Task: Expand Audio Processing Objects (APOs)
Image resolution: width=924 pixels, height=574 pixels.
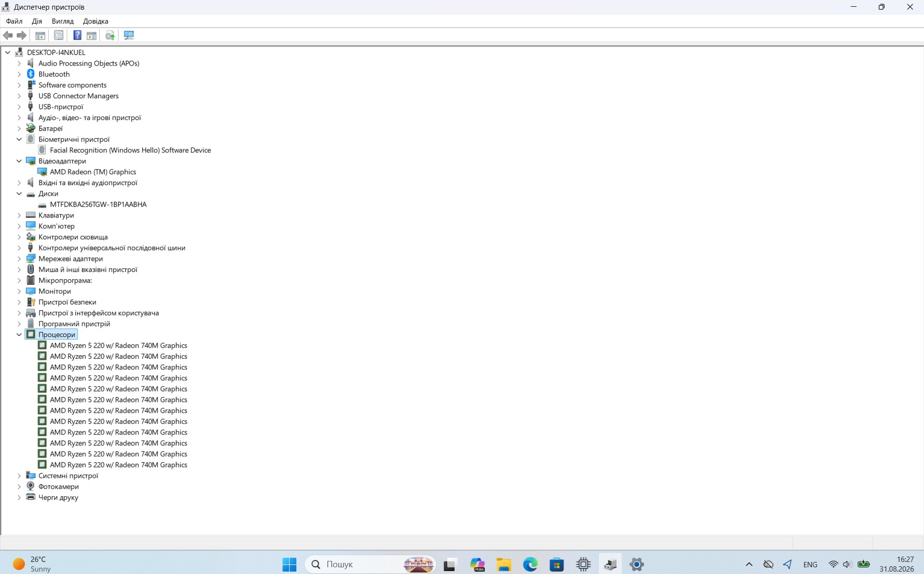Action: coord(19,63)
